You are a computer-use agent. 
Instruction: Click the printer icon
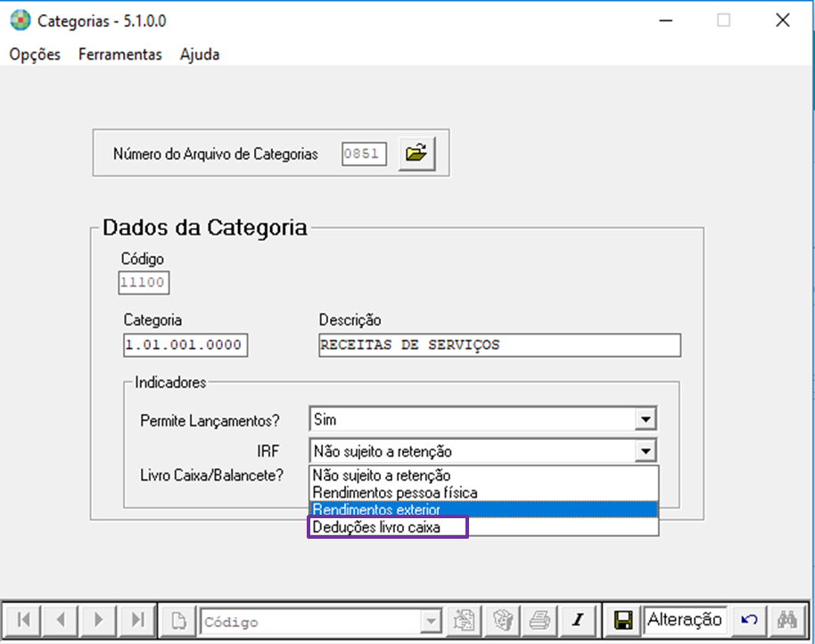pyautogui.click(x=540, y=620)
